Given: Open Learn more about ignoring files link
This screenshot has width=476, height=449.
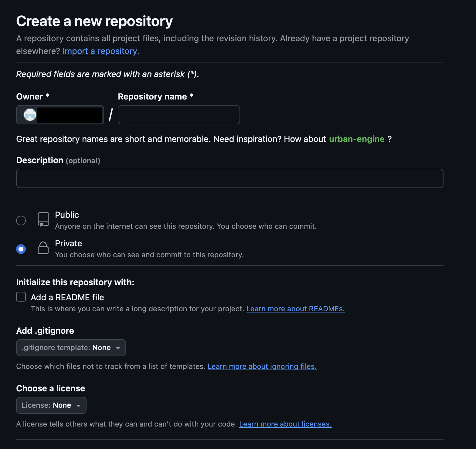Looking at the screenshot, I should [262, 366].
